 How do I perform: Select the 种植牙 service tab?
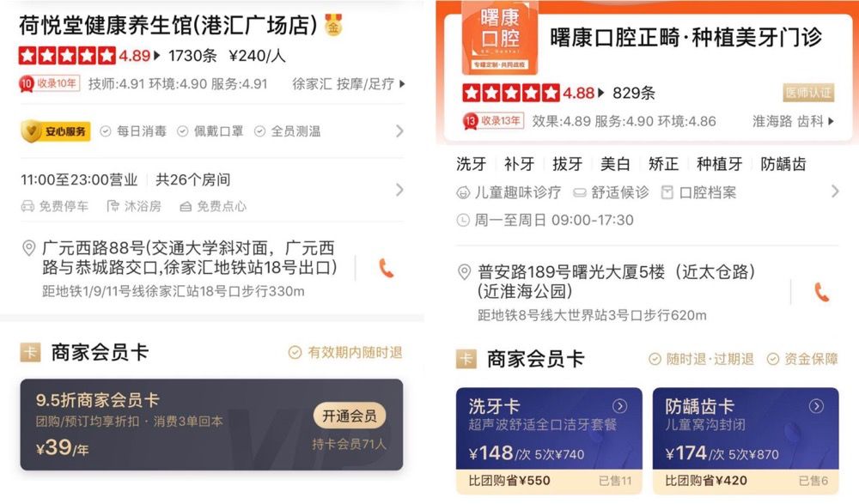click(720, 164)
